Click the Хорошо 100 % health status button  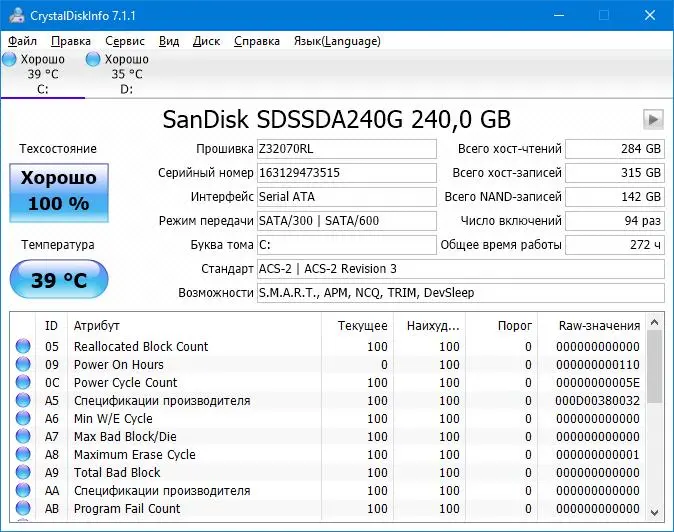59,193
